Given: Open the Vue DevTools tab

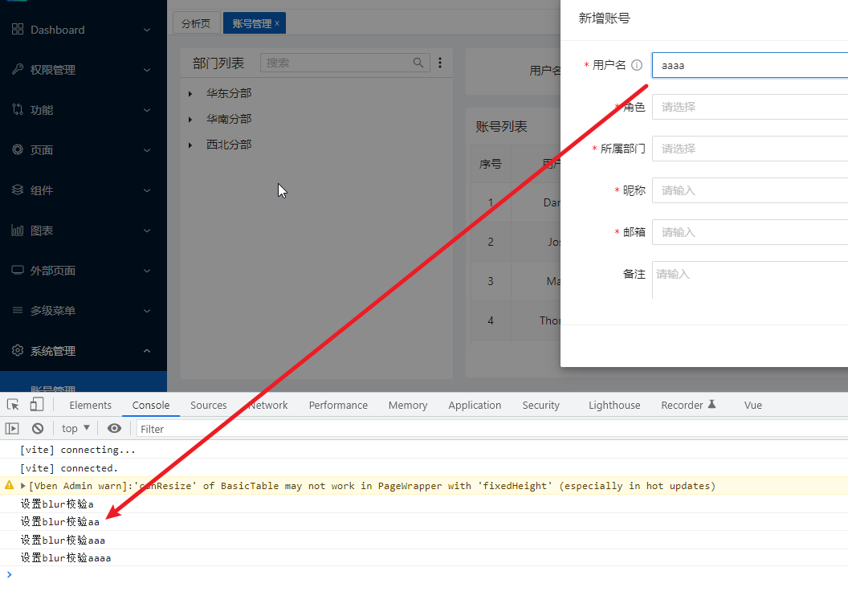Looking at the screenshot, I should [x=752, y=405].
